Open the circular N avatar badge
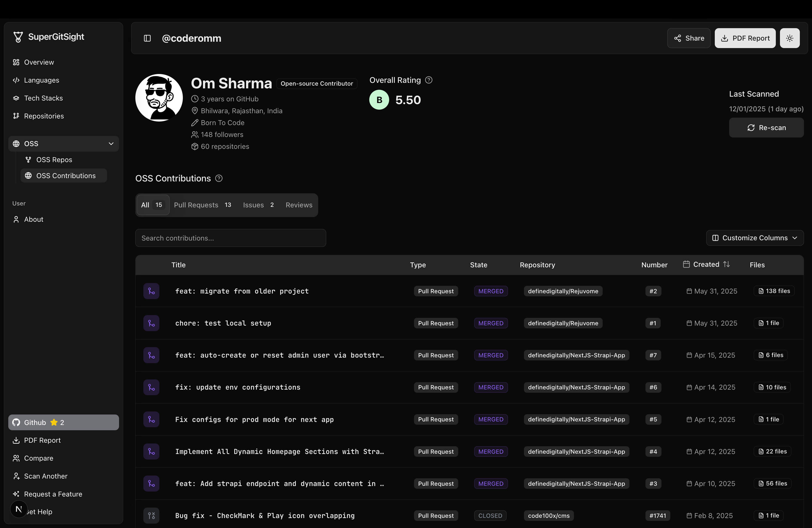 point(19,509)
